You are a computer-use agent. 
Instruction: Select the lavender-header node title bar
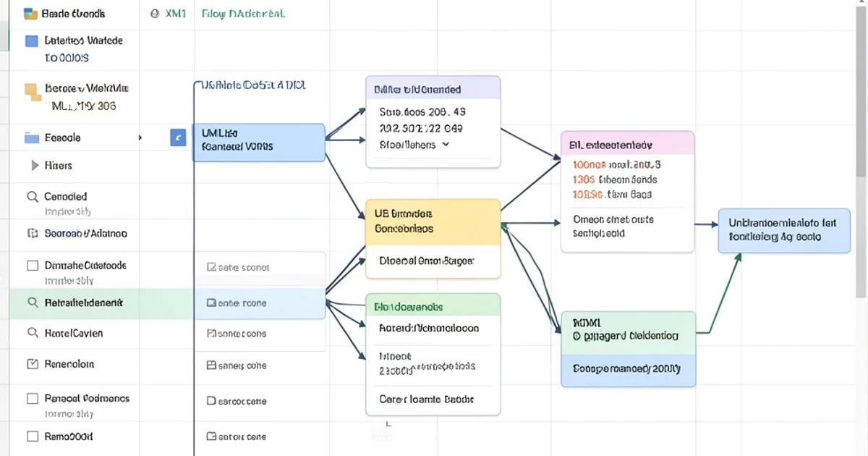pos(433,88)
